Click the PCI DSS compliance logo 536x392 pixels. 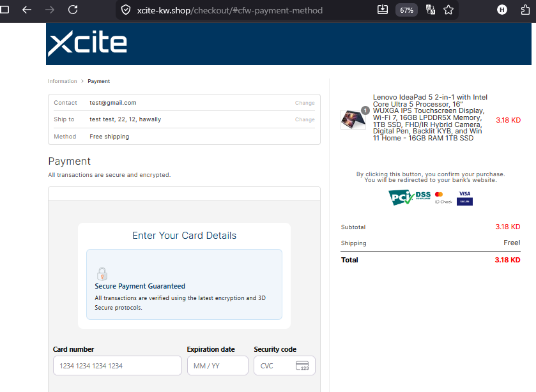[410, 197]
